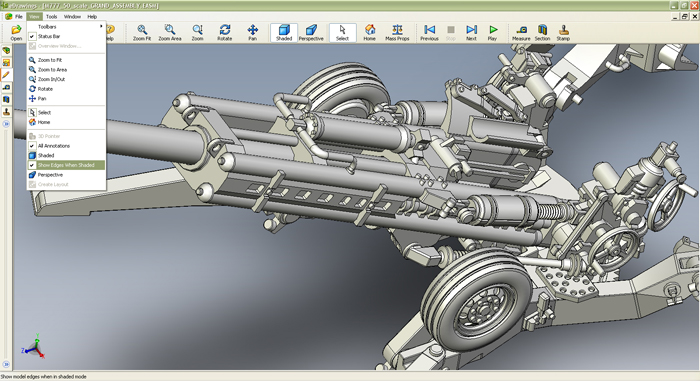Open the second left sidebar tab, below components
700x381 pixels.
6,63
